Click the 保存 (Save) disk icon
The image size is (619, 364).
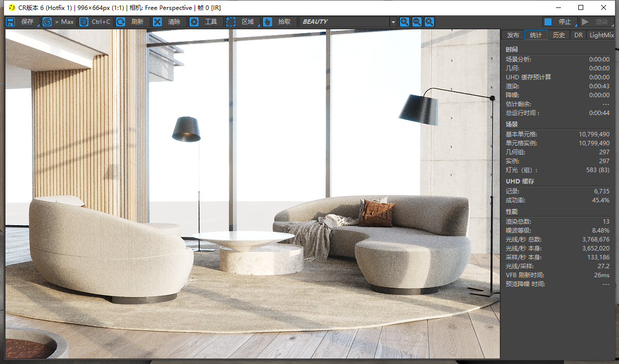[x=10, y=22]
